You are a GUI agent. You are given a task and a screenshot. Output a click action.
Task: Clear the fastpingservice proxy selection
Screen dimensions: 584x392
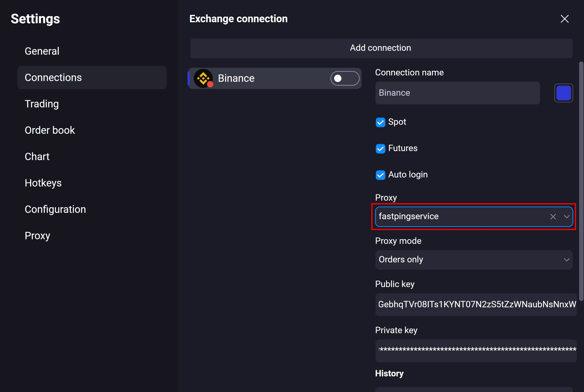click(x=553, y=217)
